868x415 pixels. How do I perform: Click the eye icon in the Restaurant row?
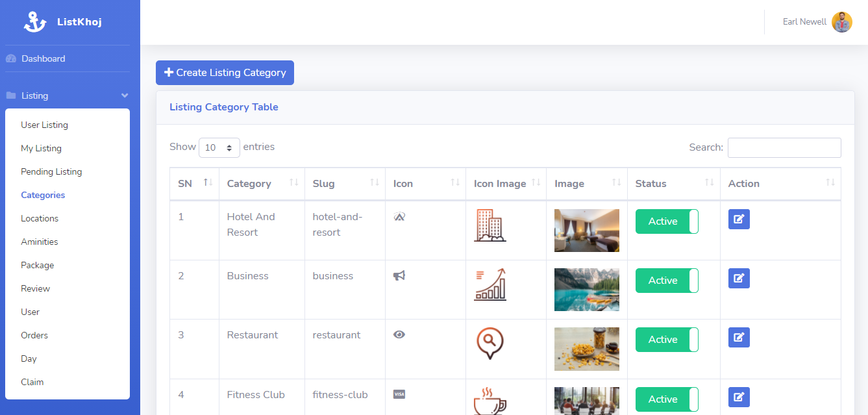pos(399,334)
